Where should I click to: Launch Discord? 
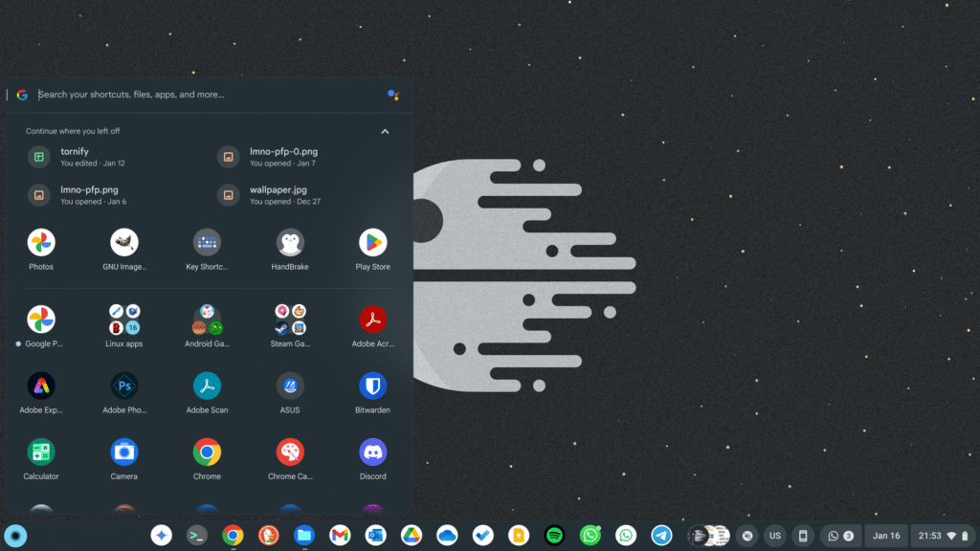pos(372,452)
